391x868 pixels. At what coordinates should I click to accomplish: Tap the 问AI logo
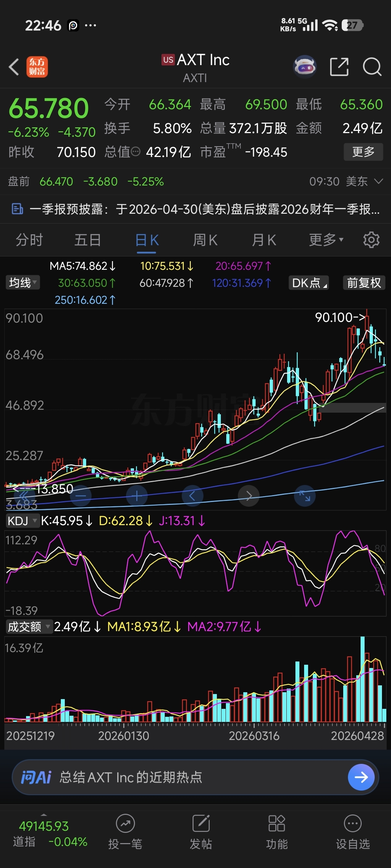coord(36,777)
